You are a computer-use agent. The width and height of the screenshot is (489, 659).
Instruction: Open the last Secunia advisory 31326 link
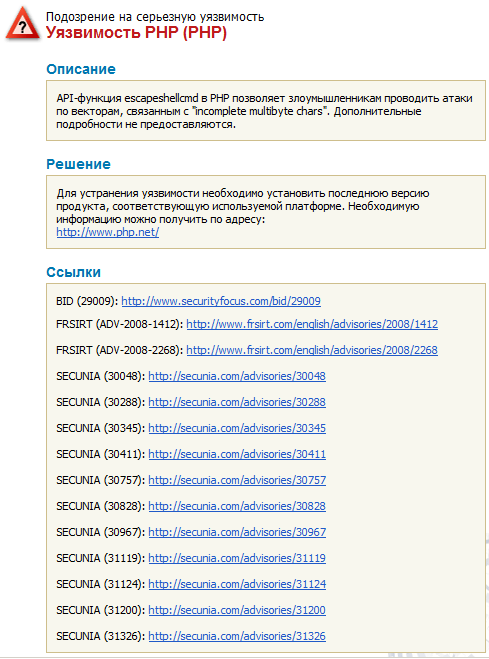pos(237,637)
